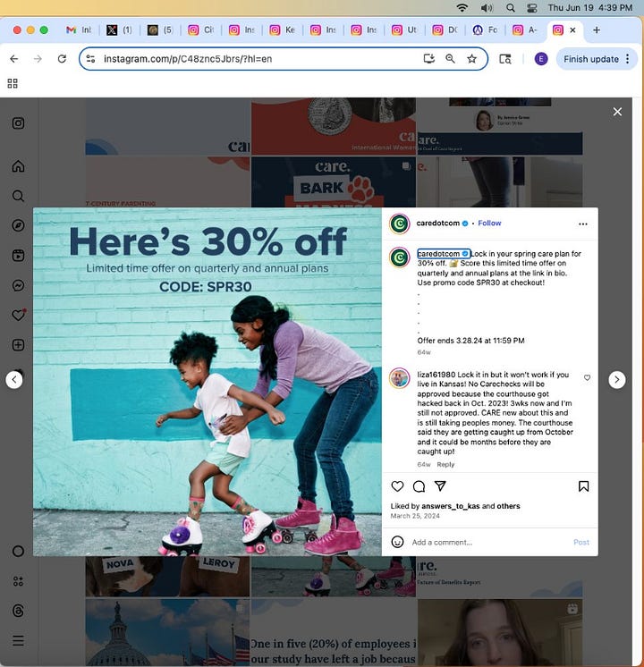Open Messenger direct messages icon
This screenshot has height=667, width=644.
[x=18, y=285]
